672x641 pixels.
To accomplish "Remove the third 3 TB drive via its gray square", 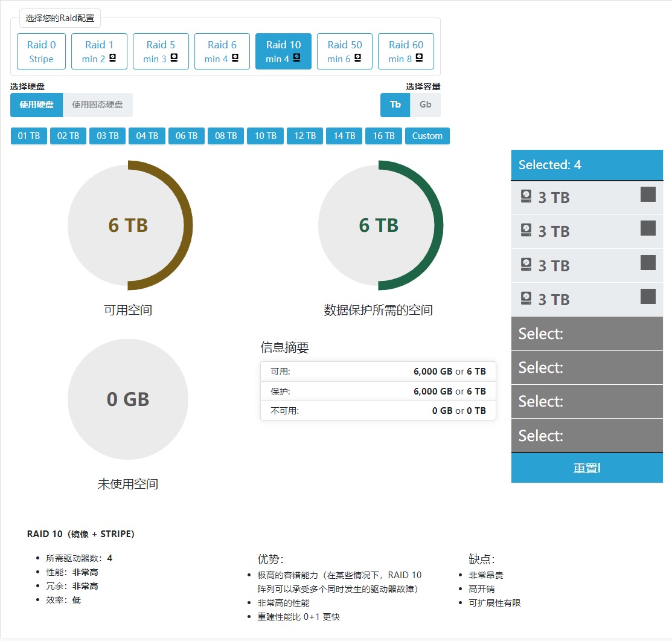I will [x=648, y=262].
